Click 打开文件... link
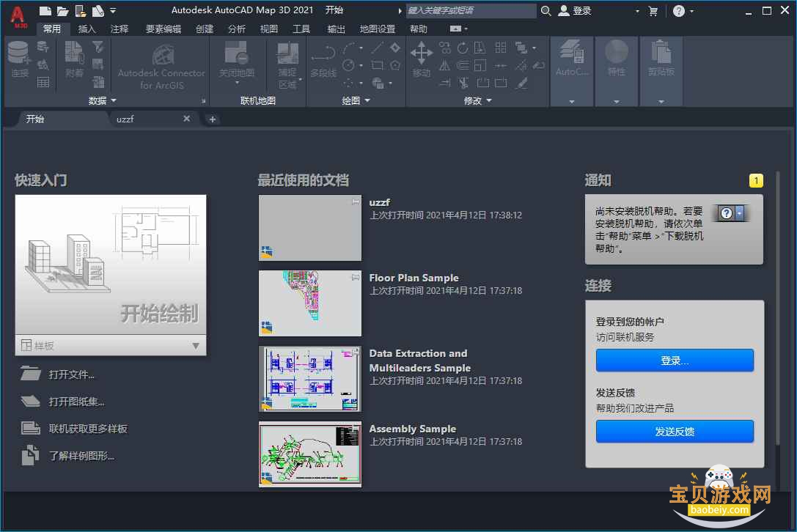 pyautogui.click(x=71, y=374)
